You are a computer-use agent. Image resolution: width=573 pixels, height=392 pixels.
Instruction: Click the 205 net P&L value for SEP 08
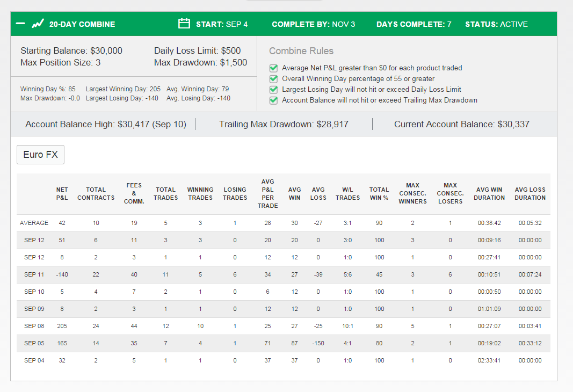(x=62, y=326)
